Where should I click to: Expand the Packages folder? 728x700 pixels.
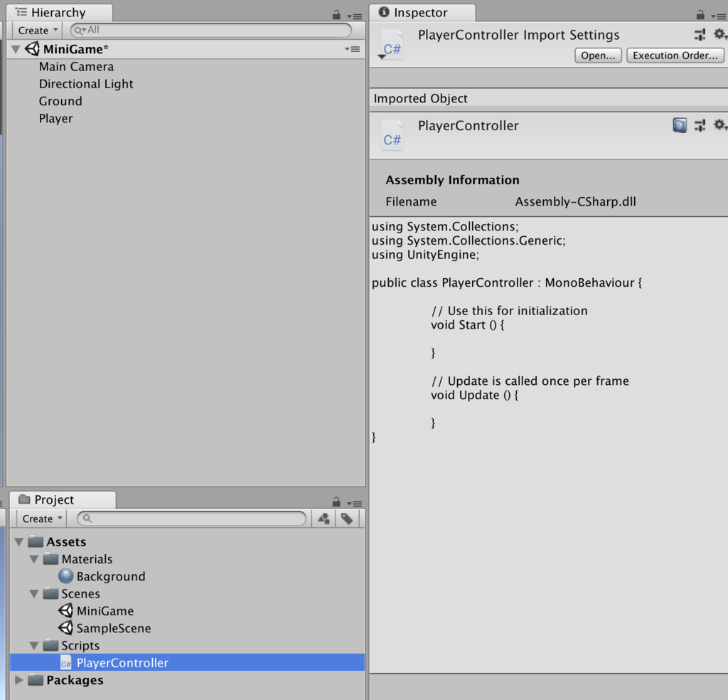tap(19, 680)
